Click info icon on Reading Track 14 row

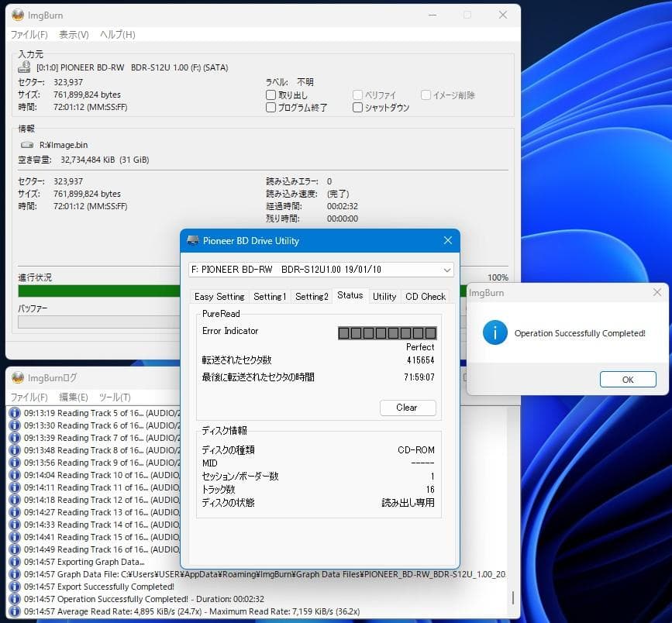click(15, 525)
